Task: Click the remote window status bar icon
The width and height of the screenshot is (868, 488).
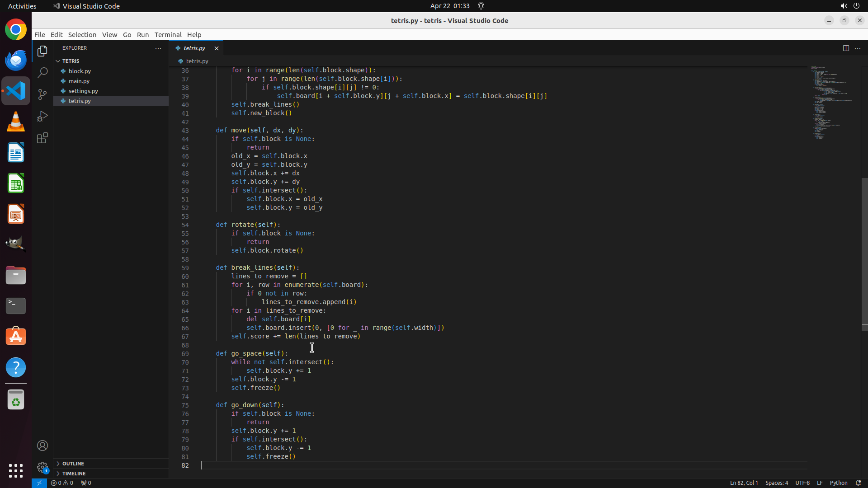Action: pos(39,483)
